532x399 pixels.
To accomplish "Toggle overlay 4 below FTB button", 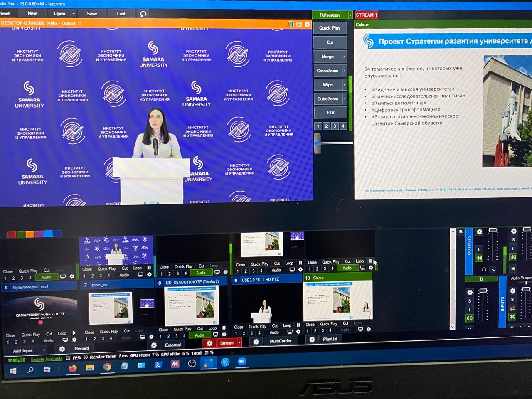I will point(343,126).
